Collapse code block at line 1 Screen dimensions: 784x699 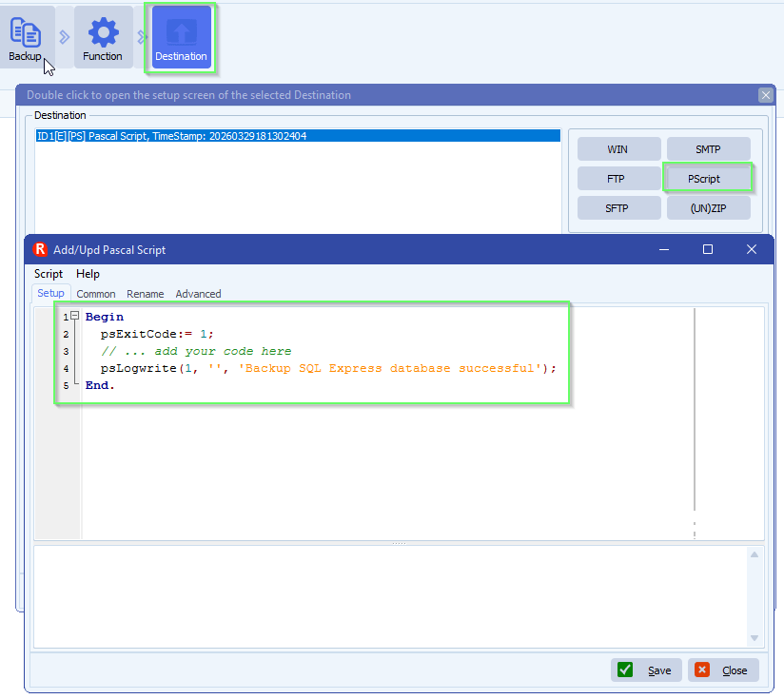(x=74, y=317)
